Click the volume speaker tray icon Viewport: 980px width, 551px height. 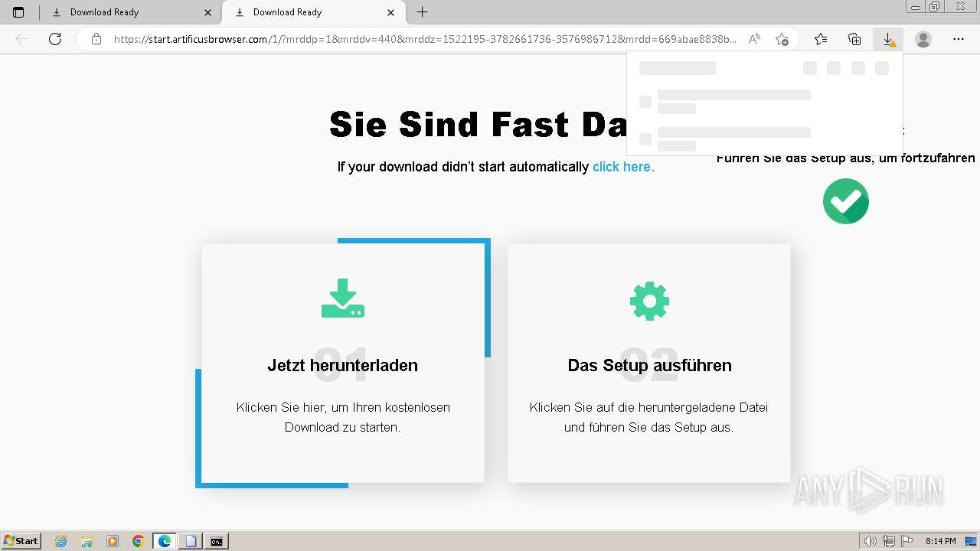[870, 541]
